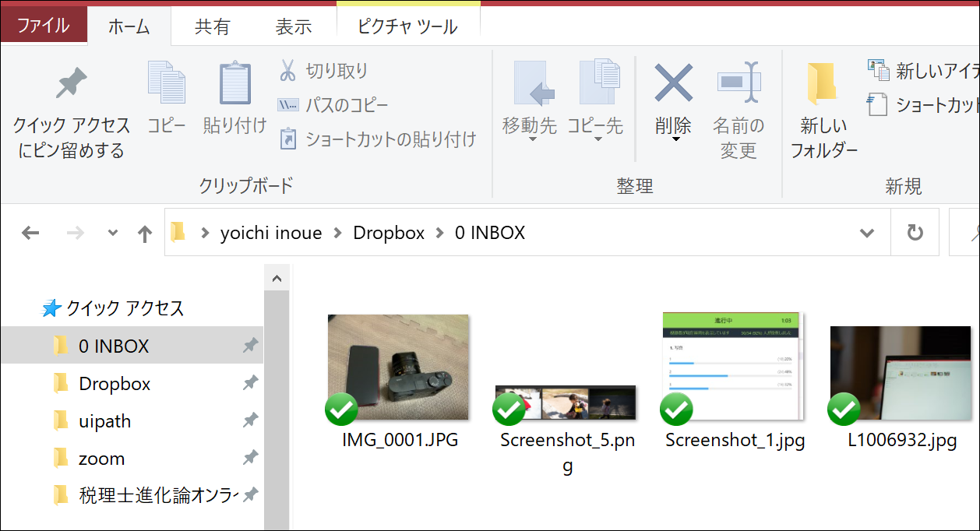The image size is (980, 531).
Task: Select the L1006932.jpg thumbnail
Action: click(901, 373)
